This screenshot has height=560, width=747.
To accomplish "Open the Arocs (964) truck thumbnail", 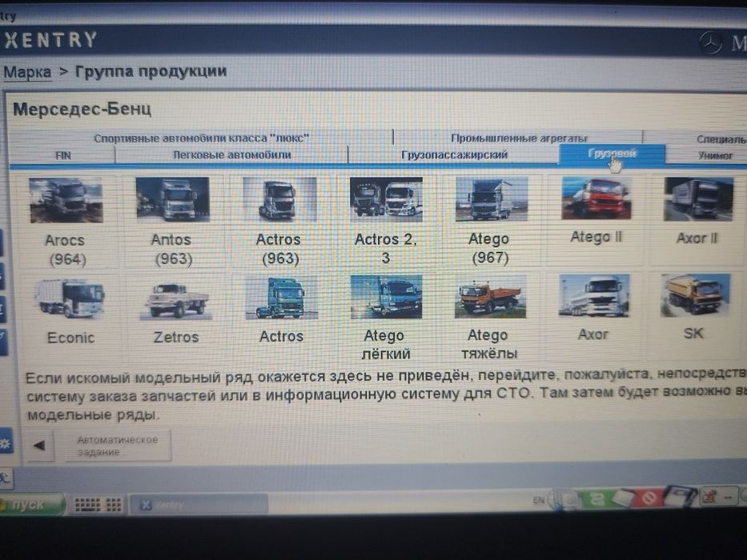I will click(66, 200).
